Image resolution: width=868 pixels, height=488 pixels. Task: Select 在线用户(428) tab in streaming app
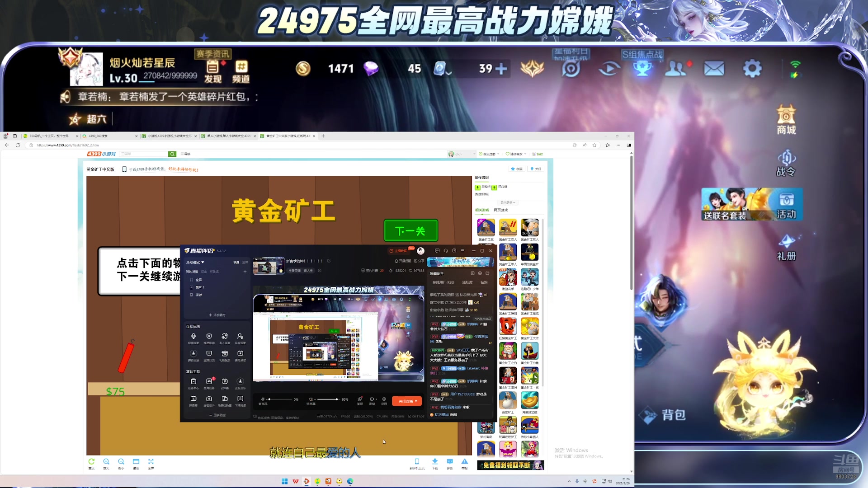pyautogui.click(x=443, y=282)
